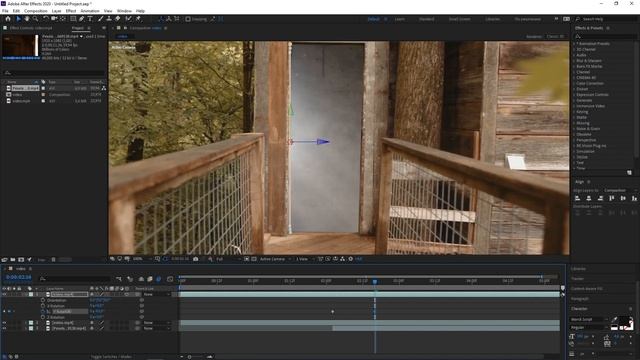Open the Edit menu
The height and width of the screenshot is (360, 640).
pos(16,11)
